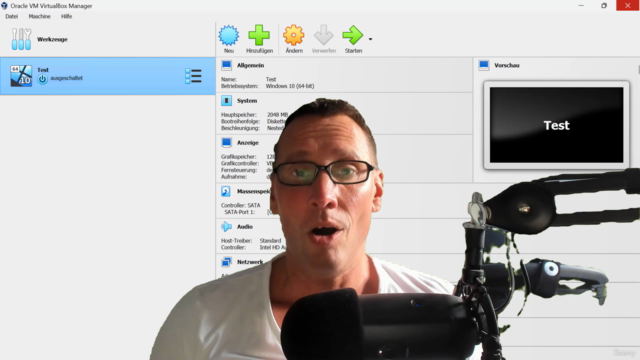Click the 'Hauptspeicher:' label
Viewport: 640px width, 360px height.
[x=239, y=115]
